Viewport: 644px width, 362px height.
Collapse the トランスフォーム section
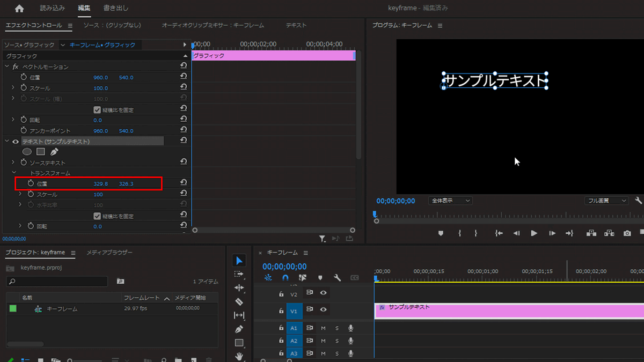pos(13,173)
